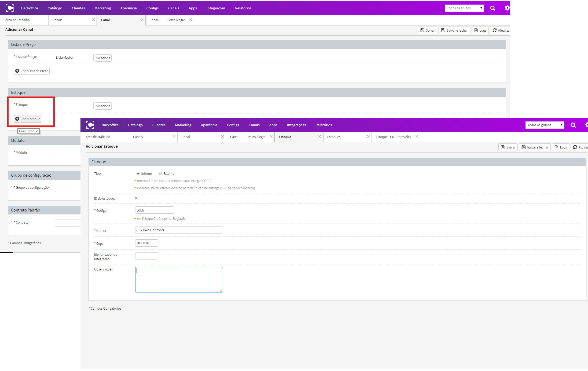Open Integrações menu in front window
The height and width of the screenshot is (371, 588).
tap(296, 125)
